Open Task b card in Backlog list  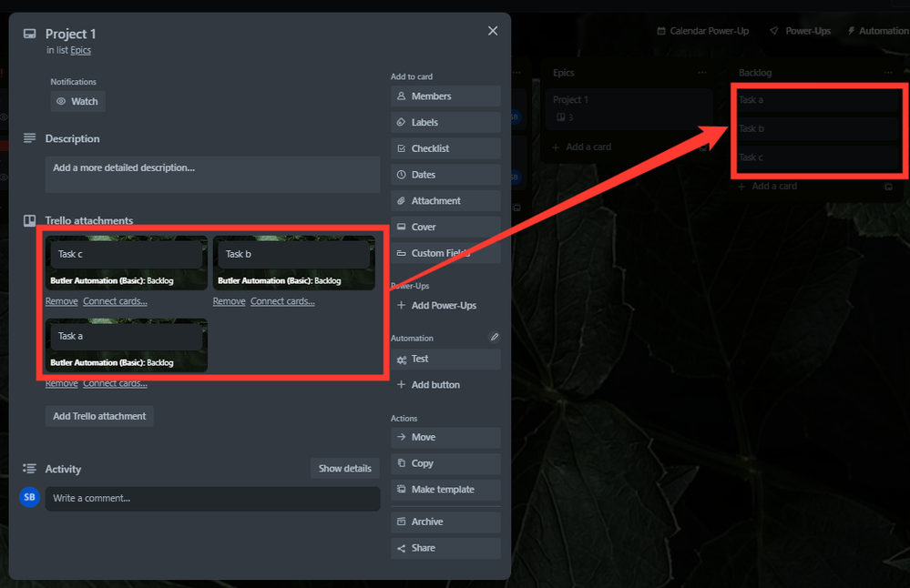point(817,128)
